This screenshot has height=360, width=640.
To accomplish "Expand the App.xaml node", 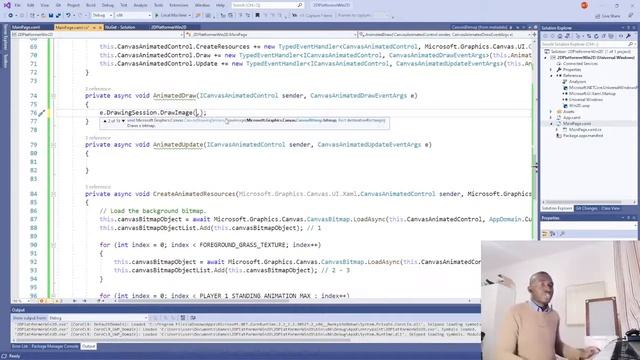I will pos(551,118).
